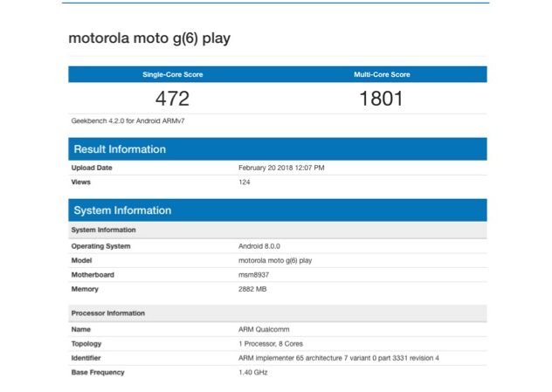
Task: Click the Views count value 124
Action: click(245, 182)
